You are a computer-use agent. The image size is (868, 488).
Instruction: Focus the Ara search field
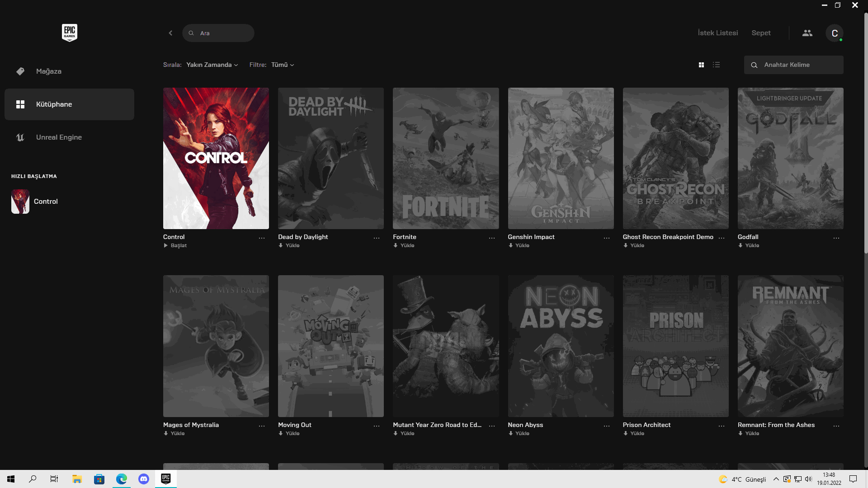[x=218, y=33]
